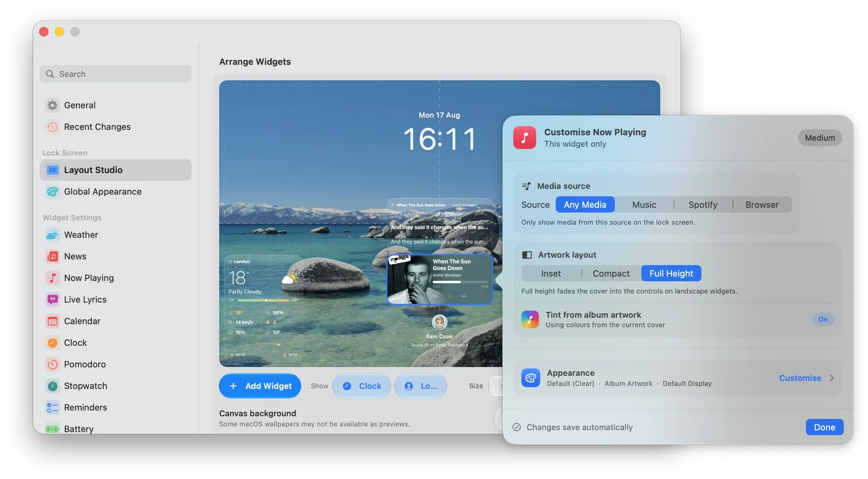The image size is (868, 479).
Task: Open Stopwatch widget settings label
Action: pos(86,386)
